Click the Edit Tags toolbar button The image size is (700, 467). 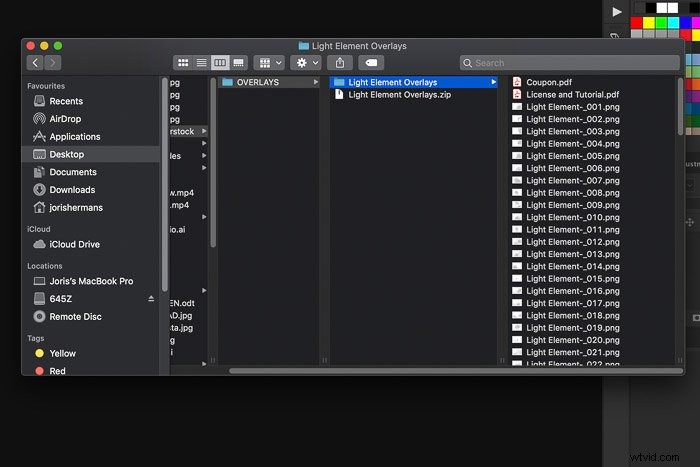(371, 63)
